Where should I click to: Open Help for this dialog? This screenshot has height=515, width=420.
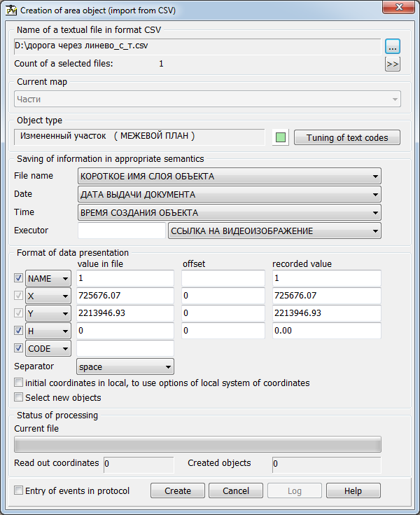[353, 490]
